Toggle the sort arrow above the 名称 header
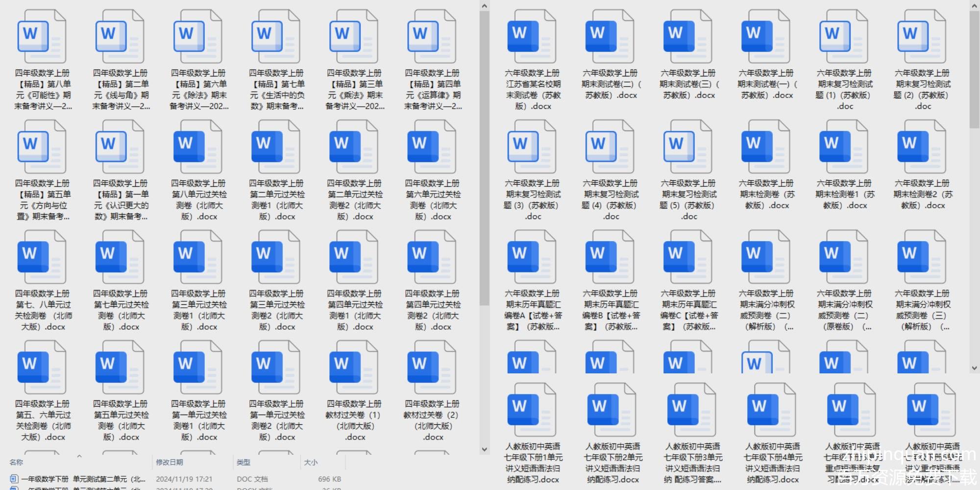 click(x=79, y=456)
